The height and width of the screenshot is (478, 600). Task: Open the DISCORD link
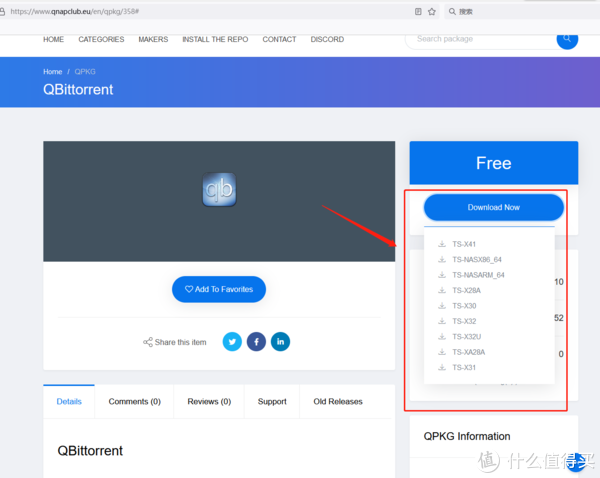327,39
